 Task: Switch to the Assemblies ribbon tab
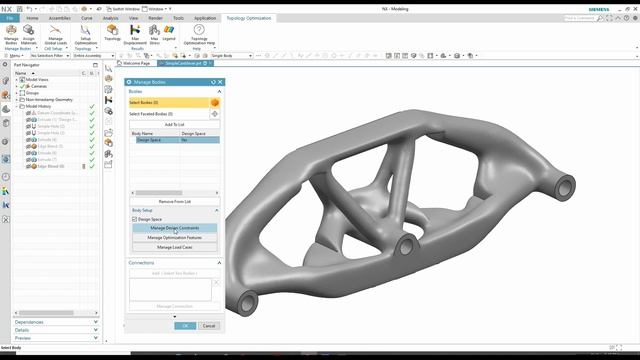(60, 18)
